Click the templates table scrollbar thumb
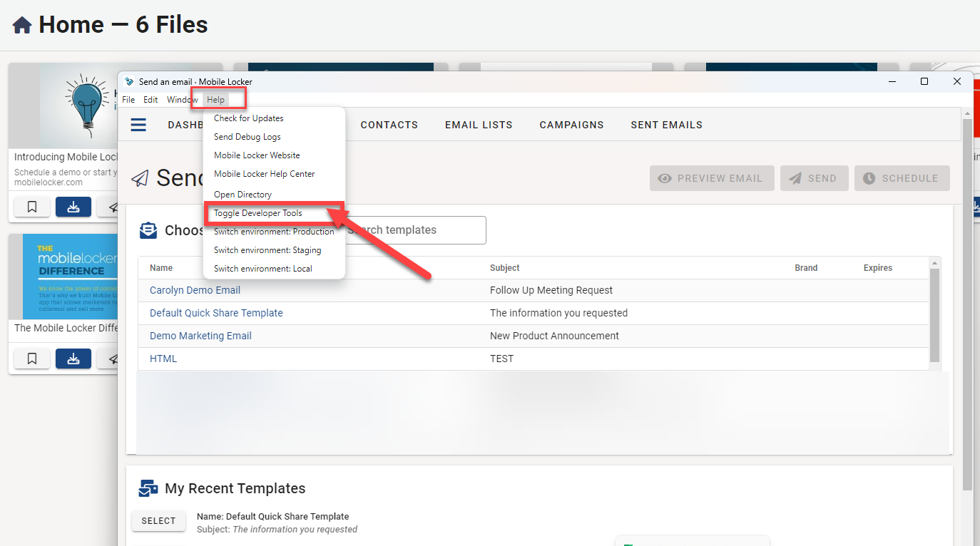Image resolution: width=980 pixels, height=546 pixels. pos(934,316)
